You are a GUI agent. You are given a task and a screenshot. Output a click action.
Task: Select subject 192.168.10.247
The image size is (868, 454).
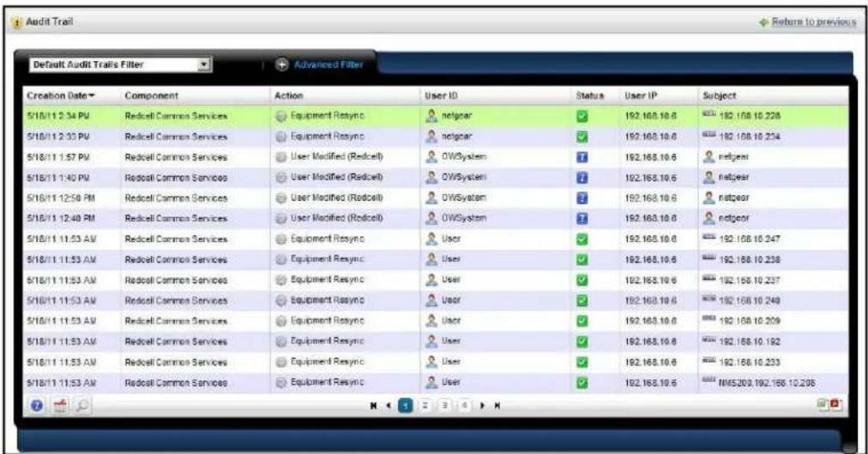(750, 239)
